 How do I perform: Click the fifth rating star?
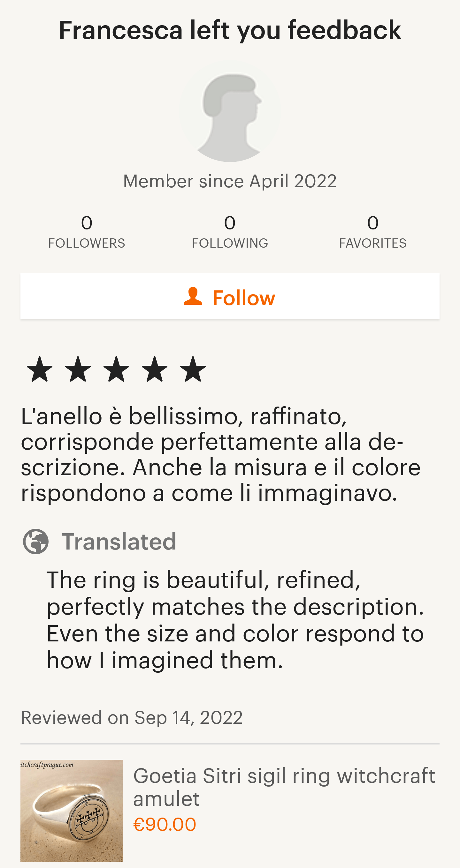coord(193,369)
